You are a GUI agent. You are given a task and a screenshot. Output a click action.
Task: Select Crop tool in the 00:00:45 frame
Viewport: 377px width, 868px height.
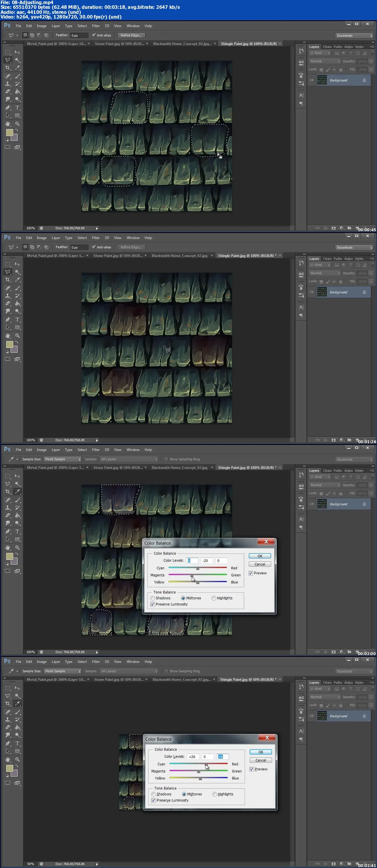(x=7, y=68)
